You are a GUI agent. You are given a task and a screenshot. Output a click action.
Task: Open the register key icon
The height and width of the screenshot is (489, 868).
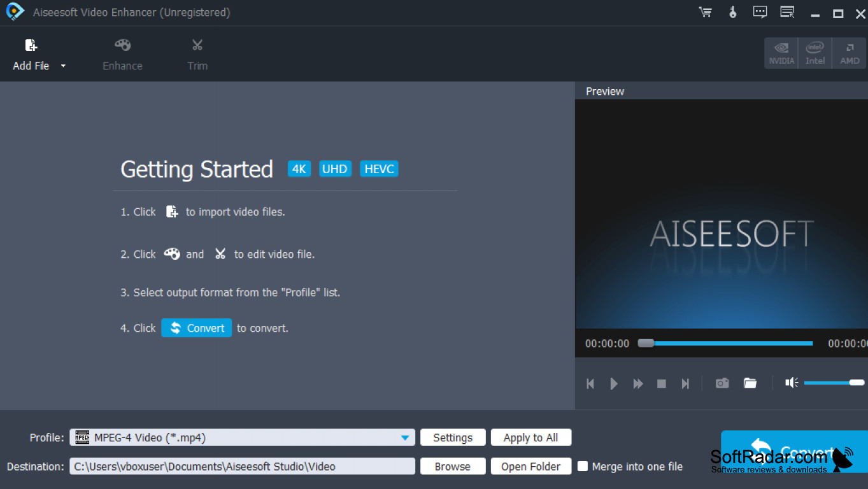point(732,12)
